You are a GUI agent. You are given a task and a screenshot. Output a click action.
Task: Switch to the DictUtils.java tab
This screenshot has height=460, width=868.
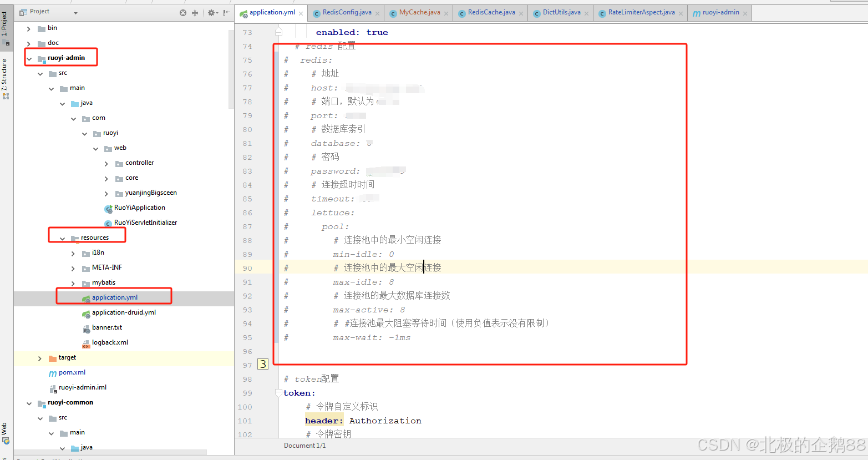[561, 13]
